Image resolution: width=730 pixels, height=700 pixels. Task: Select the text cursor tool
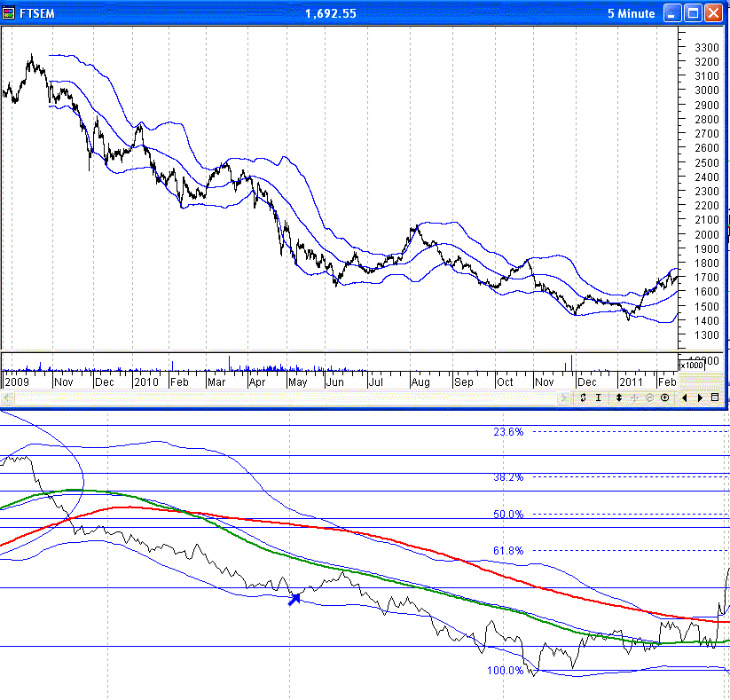point(600,397)
